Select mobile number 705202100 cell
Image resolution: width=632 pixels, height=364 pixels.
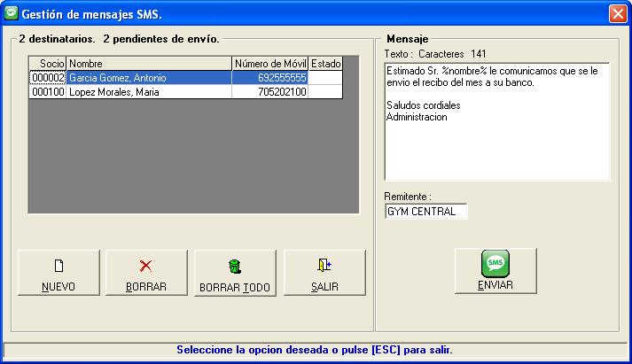coord(270,92)
